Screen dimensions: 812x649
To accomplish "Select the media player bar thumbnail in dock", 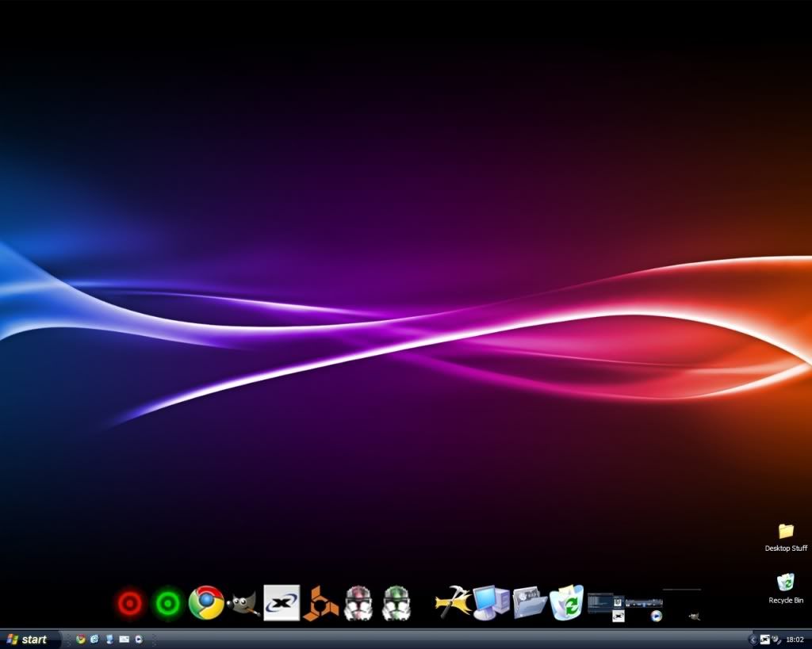I will coord(644,603).
